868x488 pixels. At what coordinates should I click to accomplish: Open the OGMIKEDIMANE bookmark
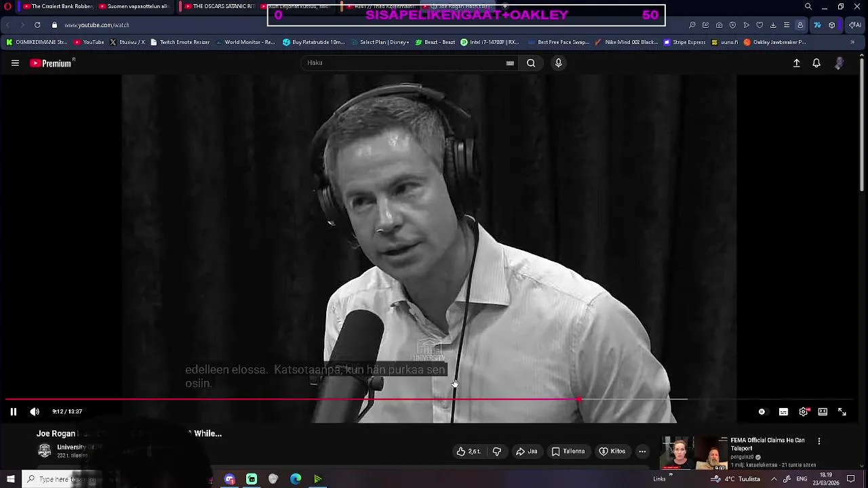(x=37, y=42)
